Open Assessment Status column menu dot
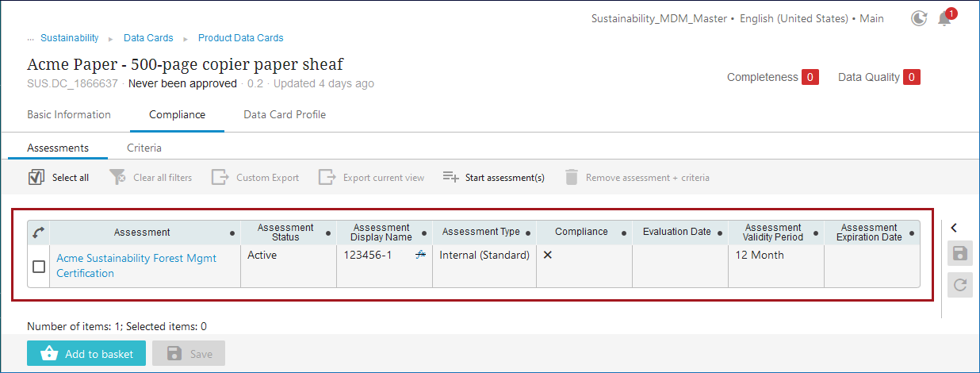 (327, 233)
